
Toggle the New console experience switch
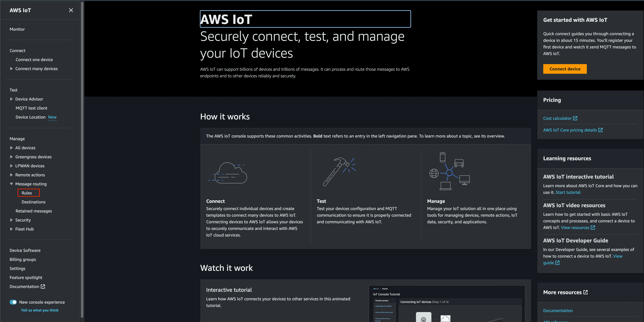tap(13, 302)
